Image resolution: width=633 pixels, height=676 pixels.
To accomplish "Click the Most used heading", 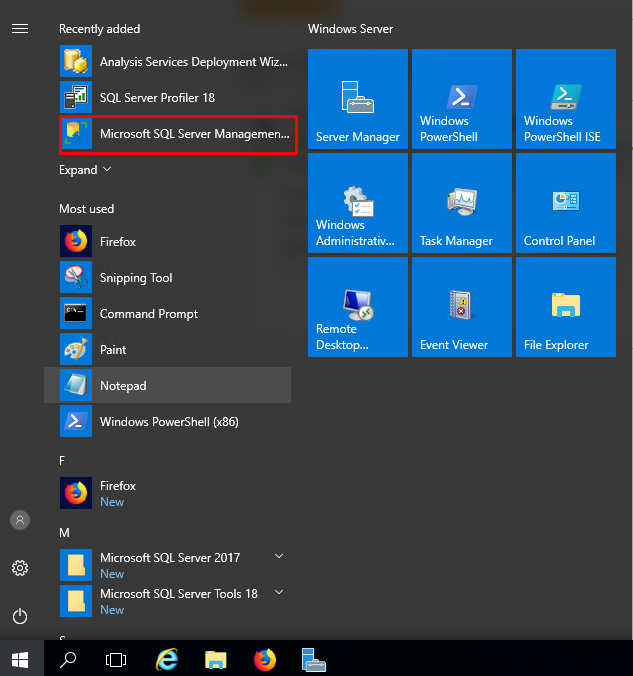I will (x=87, y=209).
